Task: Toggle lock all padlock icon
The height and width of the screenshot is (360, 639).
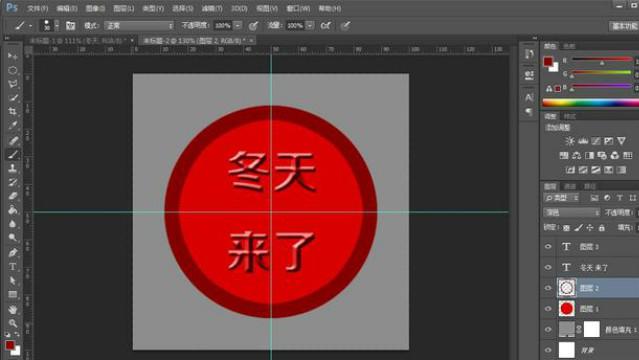Action: [x=602, y=228]
